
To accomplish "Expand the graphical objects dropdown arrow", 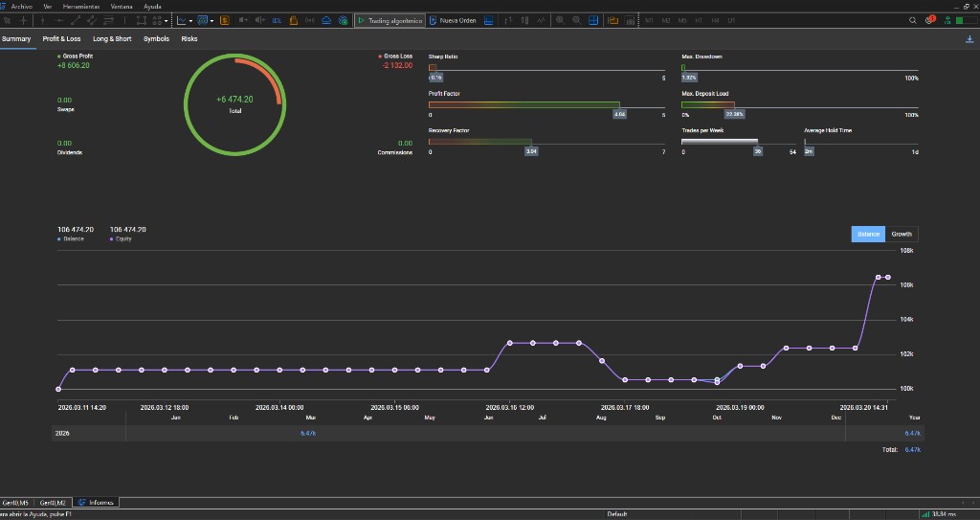I will click(x=168, y=20).
